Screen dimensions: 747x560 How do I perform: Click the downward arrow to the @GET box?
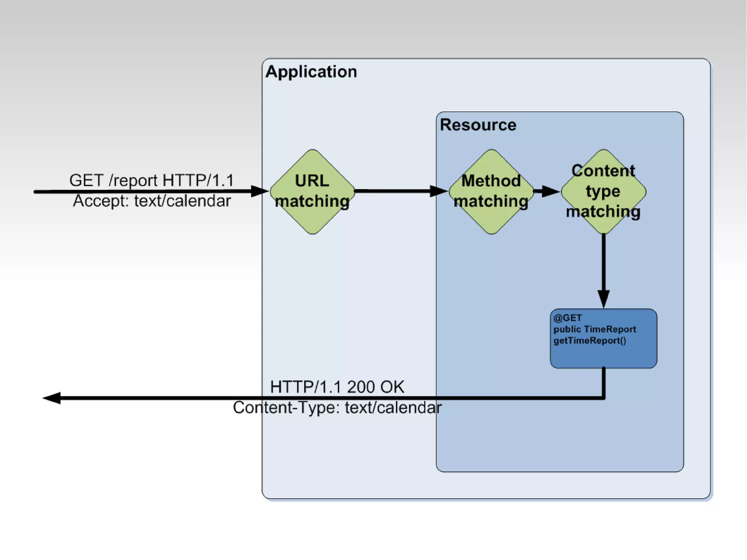[603, 270]
